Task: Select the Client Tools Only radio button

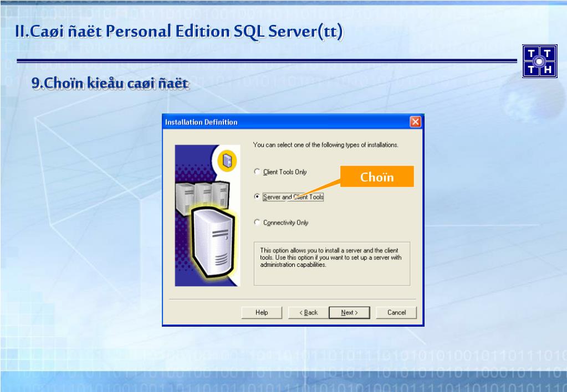Action: point(257,172)
